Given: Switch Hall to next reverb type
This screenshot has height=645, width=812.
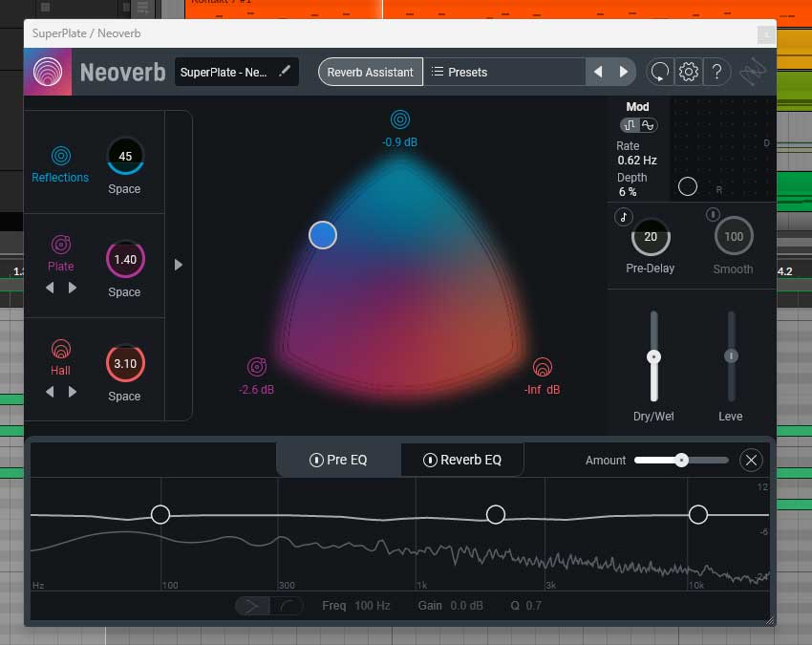Looking at the screenshot, I should click(73, 392).
